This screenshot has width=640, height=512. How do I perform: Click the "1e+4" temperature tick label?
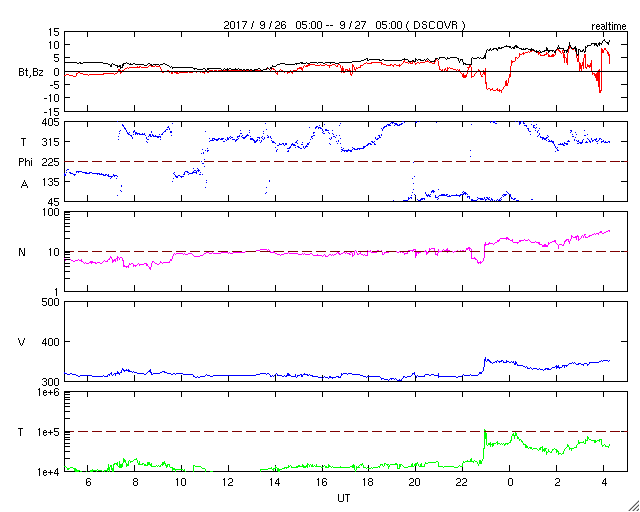point(49,472)
